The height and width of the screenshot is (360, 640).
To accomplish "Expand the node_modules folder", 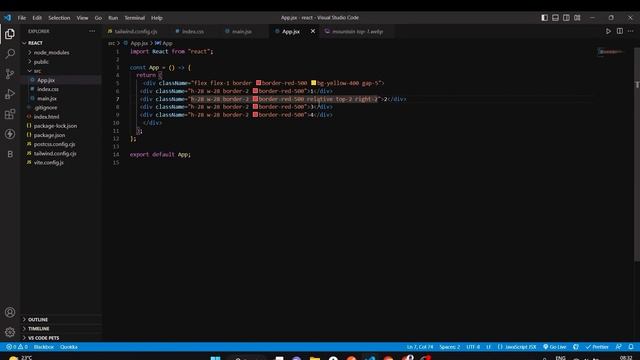I will coord(51,53).
